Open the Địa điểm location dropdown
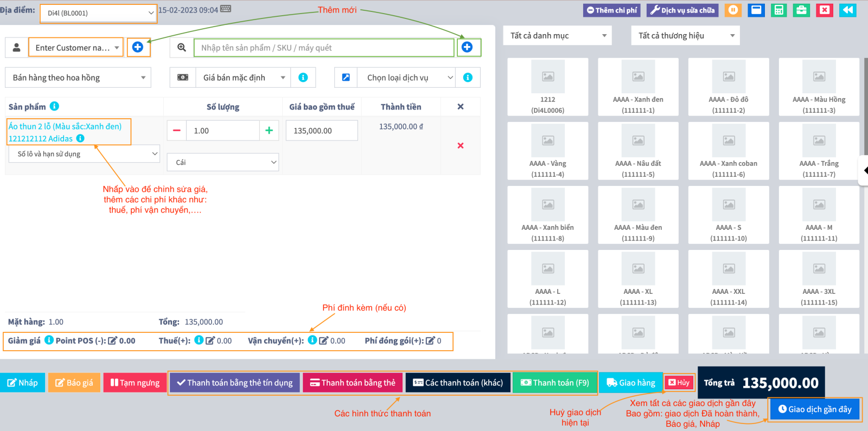Screen dimensions: 868x431 coord(99,13)
